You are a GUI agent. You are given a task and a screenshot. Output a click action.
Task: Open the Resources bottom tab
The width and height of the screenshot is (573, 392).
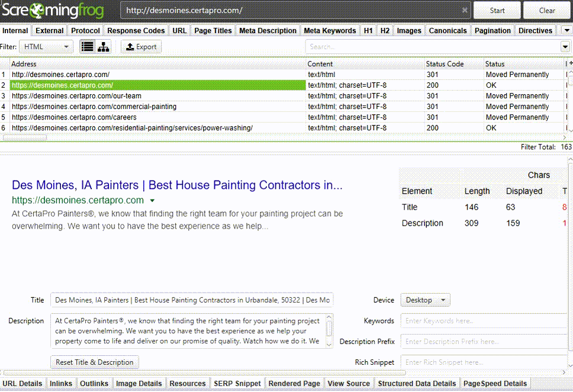pos(188,383)
